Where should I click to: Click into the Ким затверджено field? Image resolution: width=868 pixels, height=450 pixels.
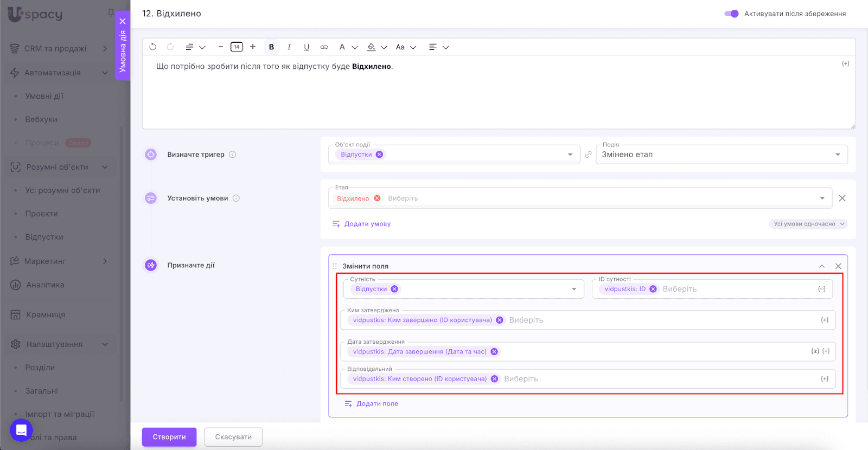point(651,320)
